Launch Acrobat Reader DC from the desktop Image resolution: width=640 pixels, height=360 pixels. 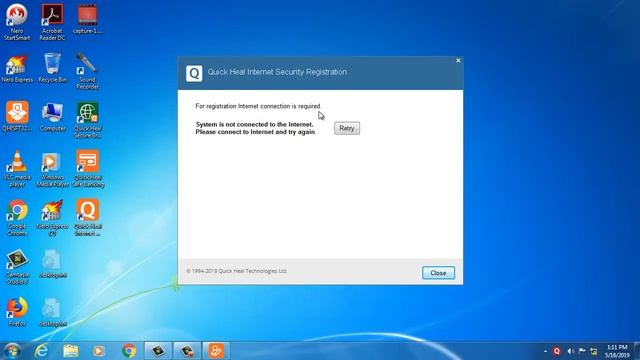click(52, 22)
